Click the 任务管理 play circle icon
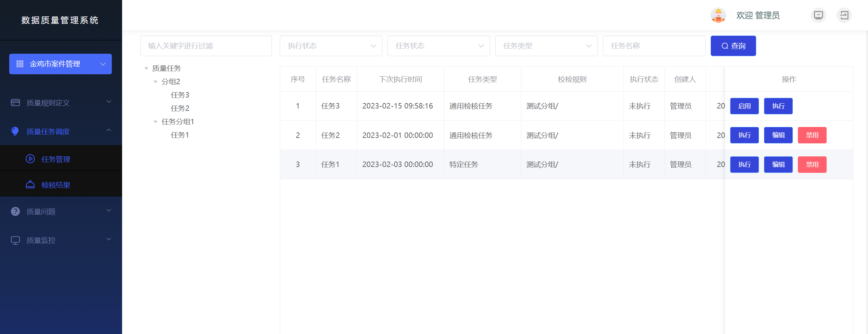The height and width of the screenshot is (334, 868). (30, 159)
